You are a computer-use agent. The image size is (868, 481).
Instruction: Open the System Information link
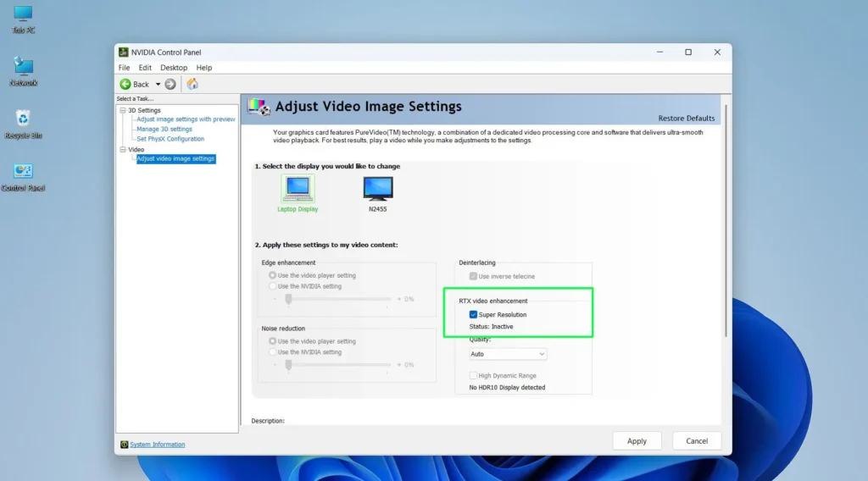157,445
